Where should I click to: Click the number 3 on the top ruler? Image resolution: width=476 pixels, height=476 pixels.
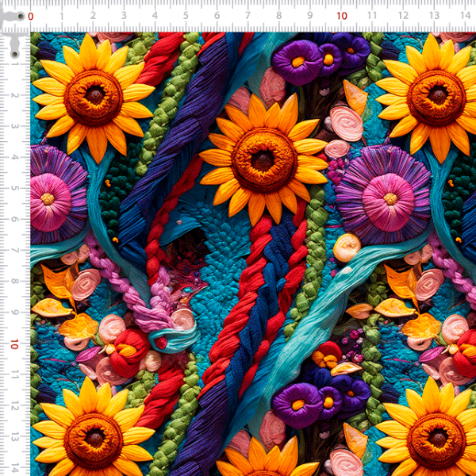tap(124, 16)
